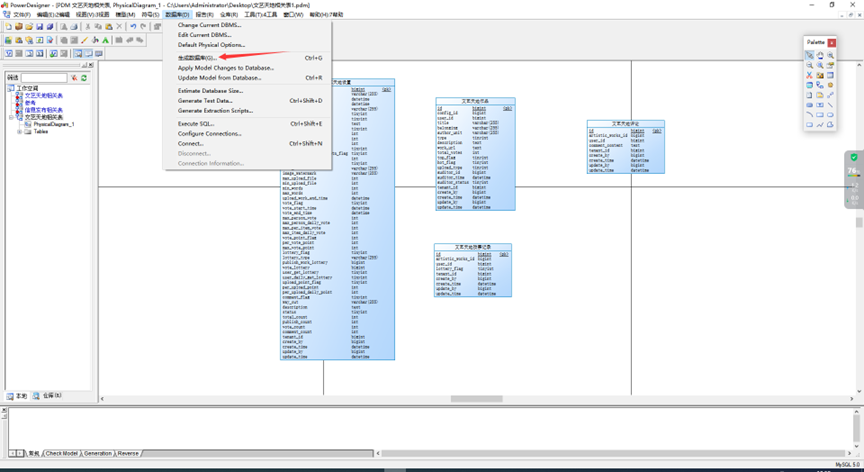This screenshot has width=864, height=472.
Task: Click the clear filter icon in browser
Action: click(74, 78)
